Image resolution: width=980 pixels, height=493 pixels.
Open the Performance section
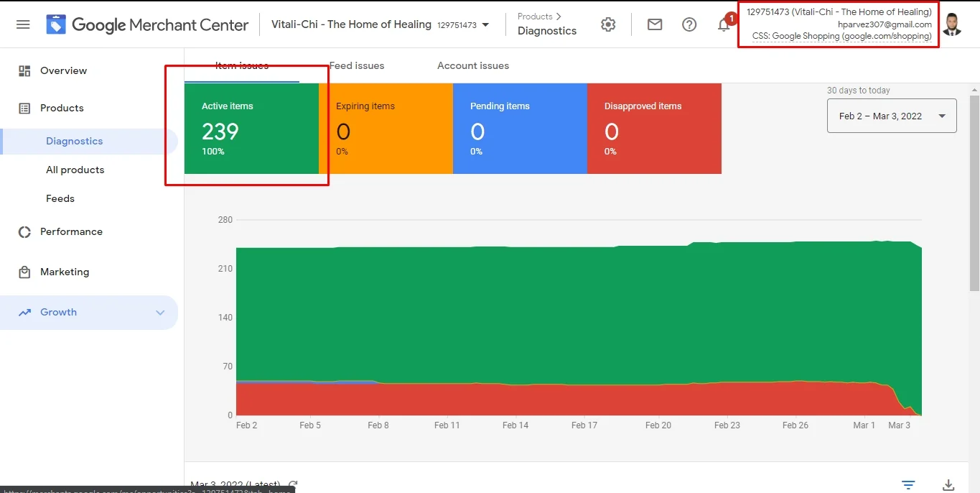pyautogui.click(x=71, y=231)
